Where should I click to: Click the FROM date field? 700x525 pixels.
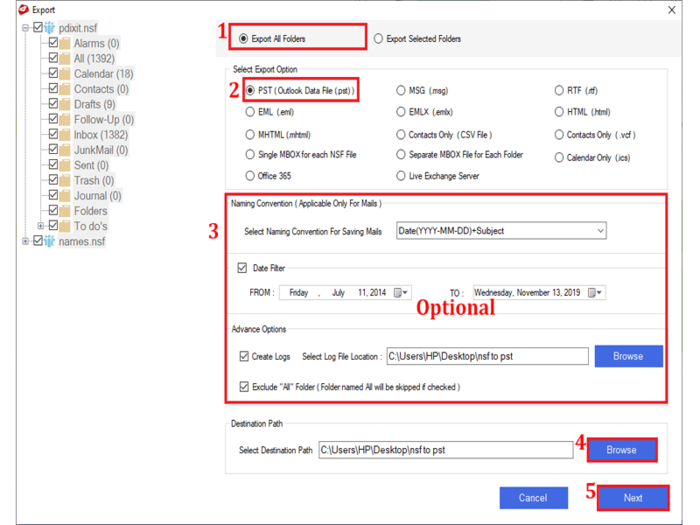point(345,292)
